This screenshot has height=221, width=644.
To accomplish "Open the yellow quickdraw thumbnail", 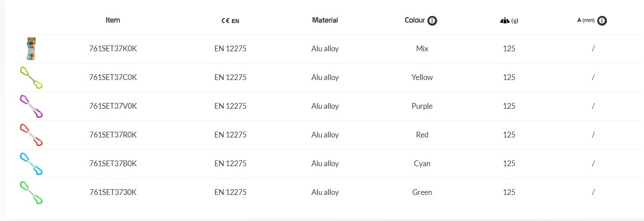I will [31, 77].
